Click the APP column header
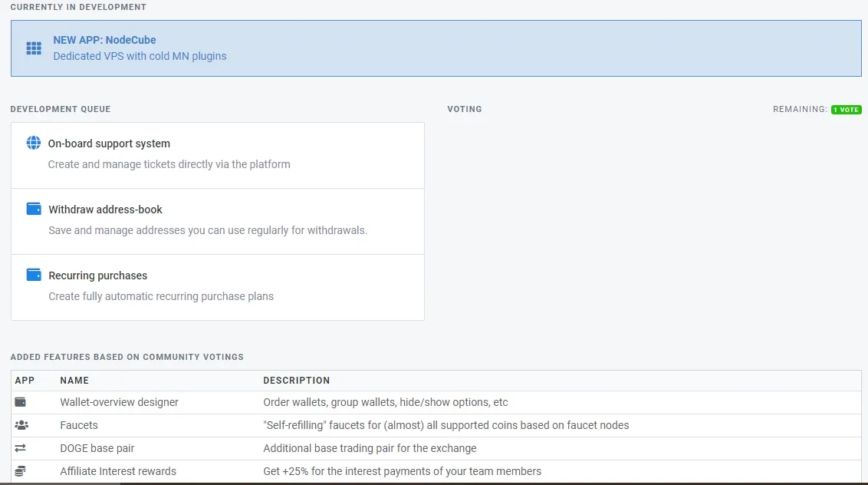Viewport: 868px width, 485px height. click(x=25, y=380)
